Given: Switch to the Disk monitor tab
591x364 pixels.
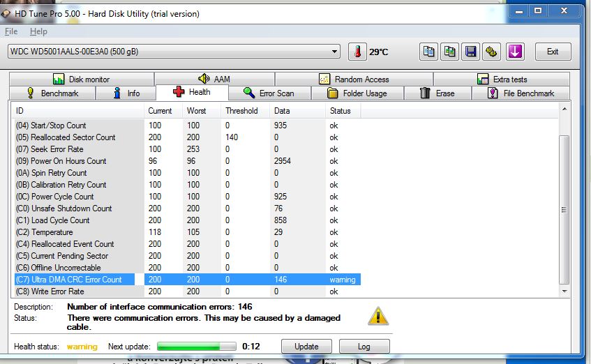Looking at the screenshot, I should tap(82, 79).
